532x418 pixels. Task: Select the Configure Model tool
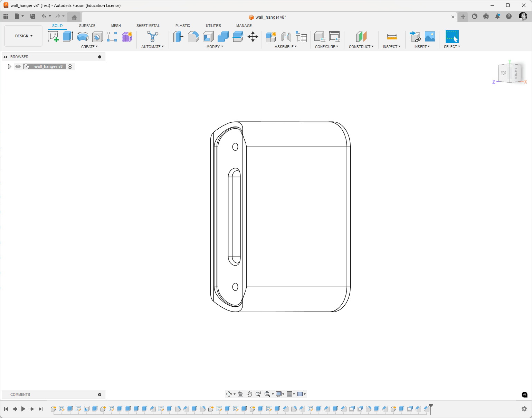click(x=320, y=36)
